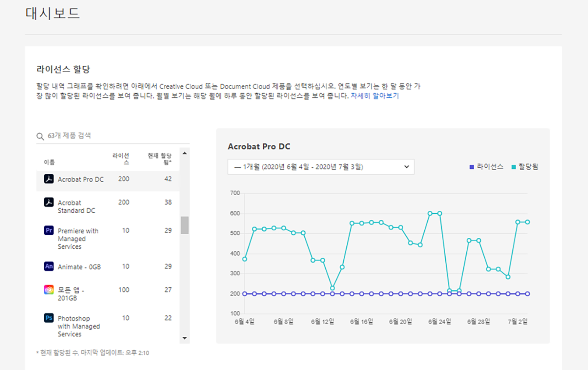Click the 6월 28일 x-axis label
The width and height of the screenshot is (588, 370).
(x=479, y=321)
